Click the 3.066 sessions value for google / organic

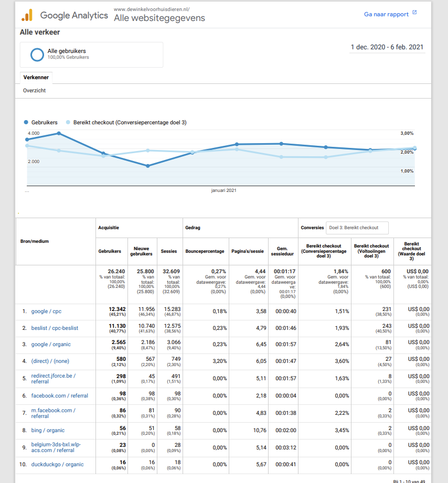click(x=174, y=342)
